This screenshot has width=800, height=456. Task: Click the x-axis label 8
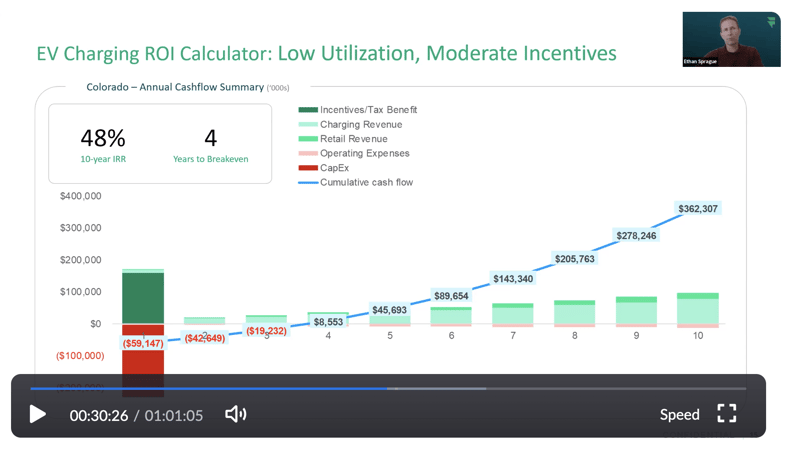(574, 336)
